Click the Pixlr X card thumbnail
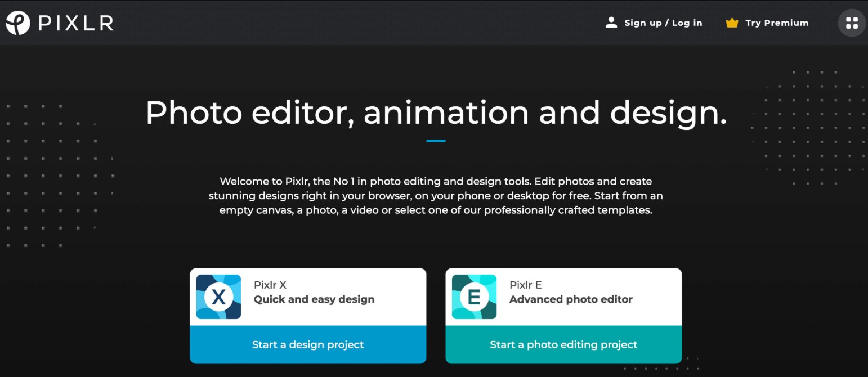 point(218,297)
